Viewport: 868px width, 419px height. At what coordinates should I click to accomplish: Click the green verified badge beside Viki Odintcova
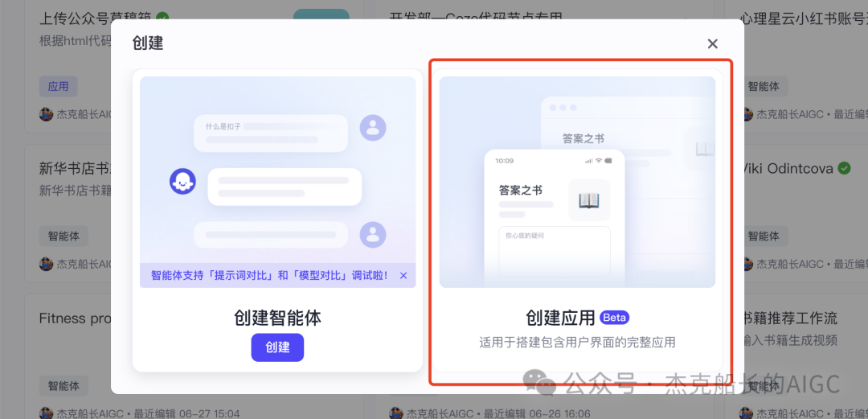point(844,169)
